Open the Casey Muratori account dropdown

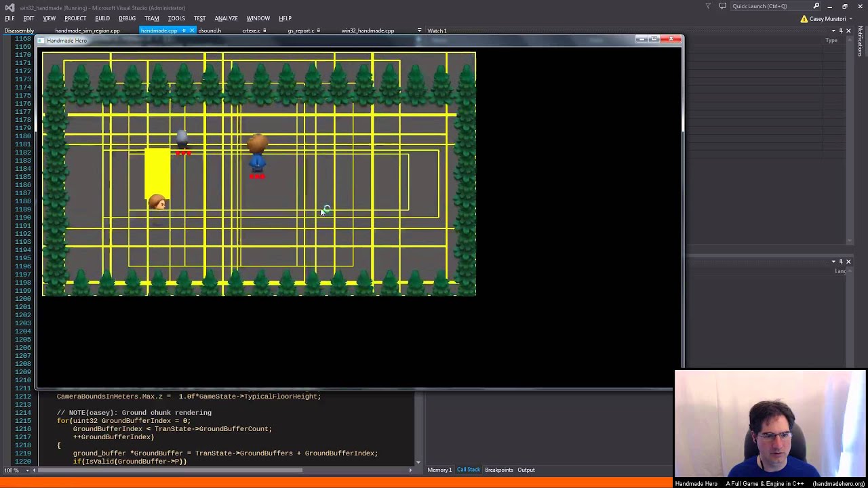click(831, 19)
